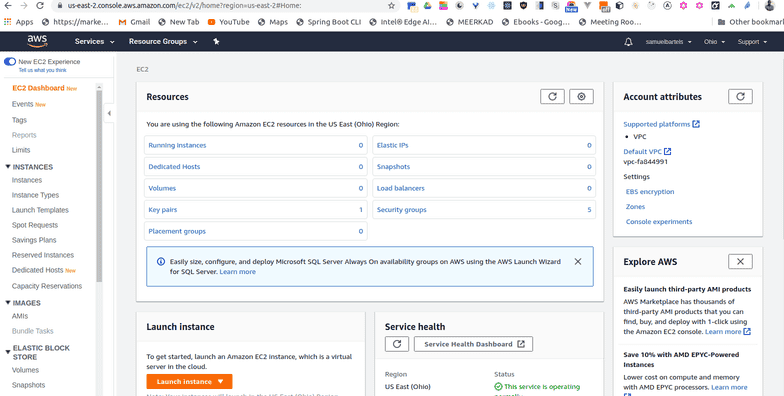Click the EC2 breadcrumb
Screen dimensions: 784x396
[142, 70]
